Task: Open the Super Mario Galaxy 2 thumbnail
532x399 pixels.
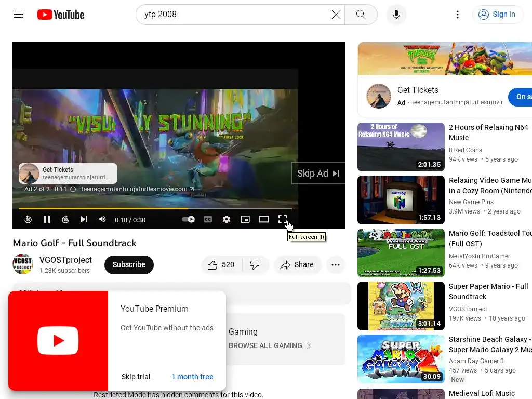Action: tap(401, 358)
